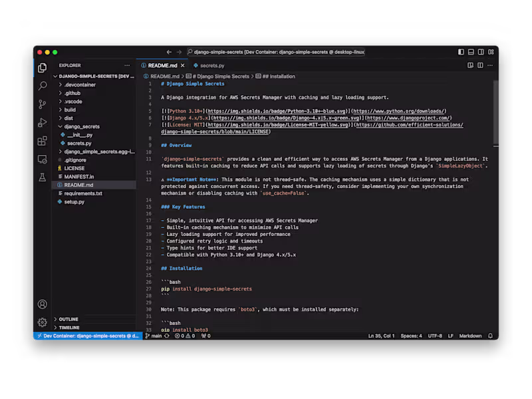This screenshot has width=532, height=399.
Task: Open the Testing flask view
Action: click(43, 177)
